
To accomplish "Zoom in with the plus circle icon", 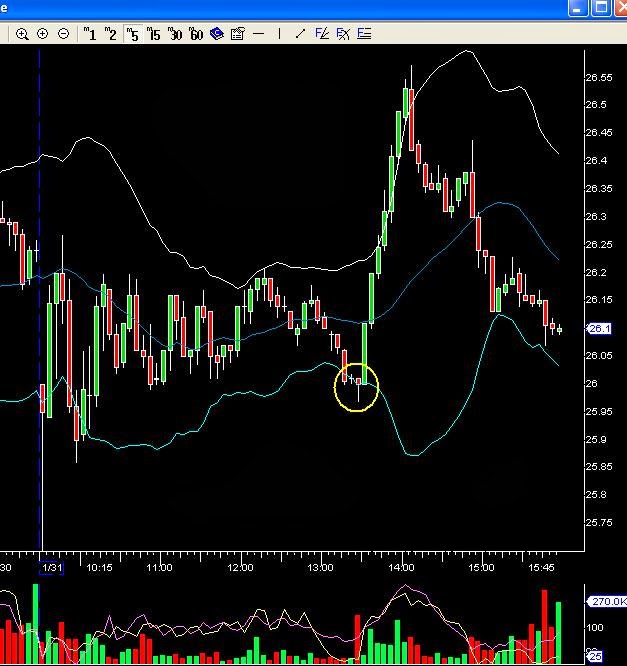I will point(42,34).
